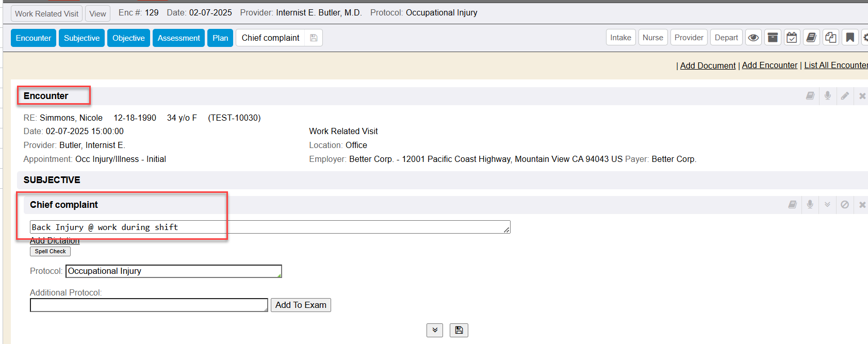Open the Additional Protocol combo box
Image resolution: width=868 pixels, height=344 pixels.
pyautogui.click(x=149, y=305)
